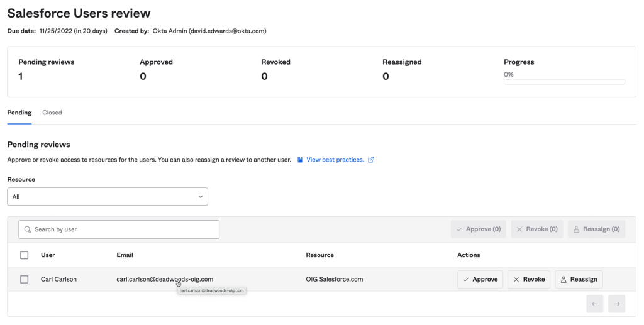Image resolution: width=644 pixels, height=325 pixels.
Task: Click the Actions column header
Action: 469,255
